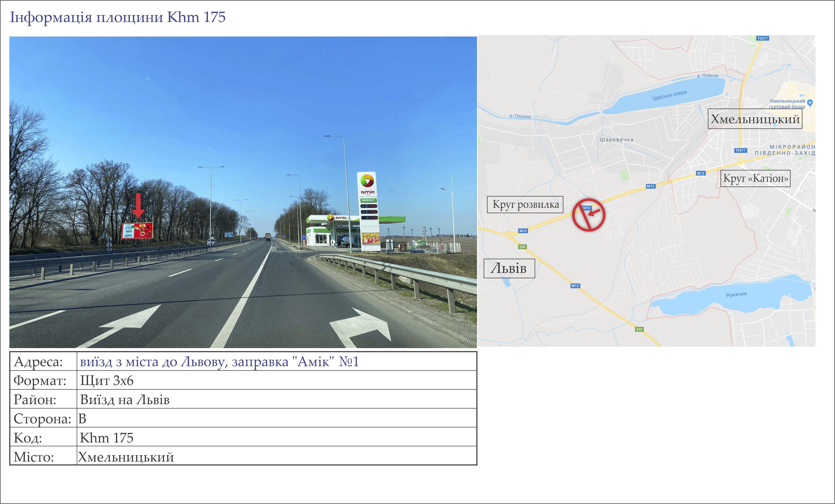The image size is (835, 504).
Task: Click the T2311 road shield at map top
Action: coord(762,38)
